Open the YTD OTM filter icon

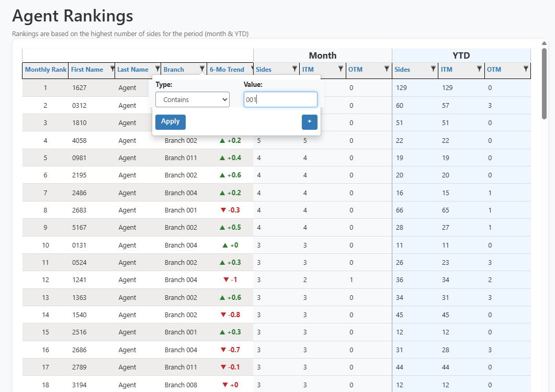[x=526, y=69]
